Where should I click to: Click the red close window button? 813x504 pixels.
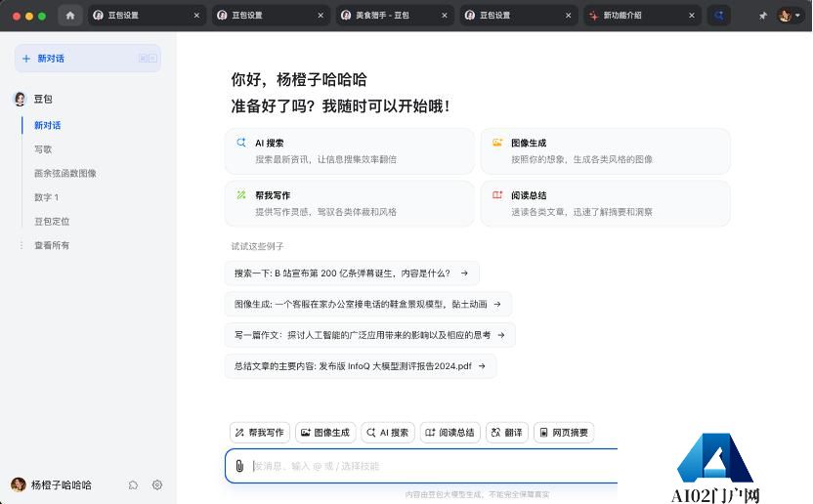pos(17,16)
